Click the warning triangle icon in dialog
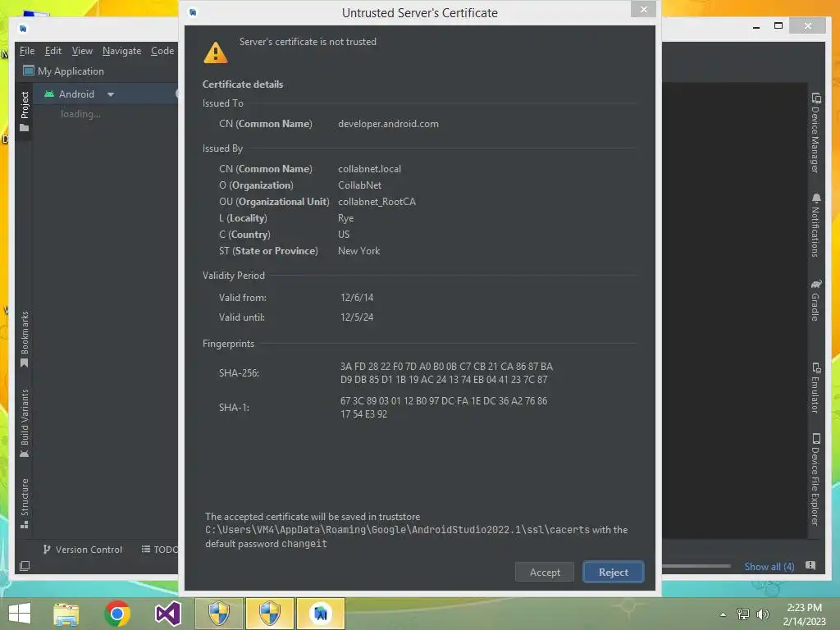This screenshot has width=840, height=630. tap(216, 52)
